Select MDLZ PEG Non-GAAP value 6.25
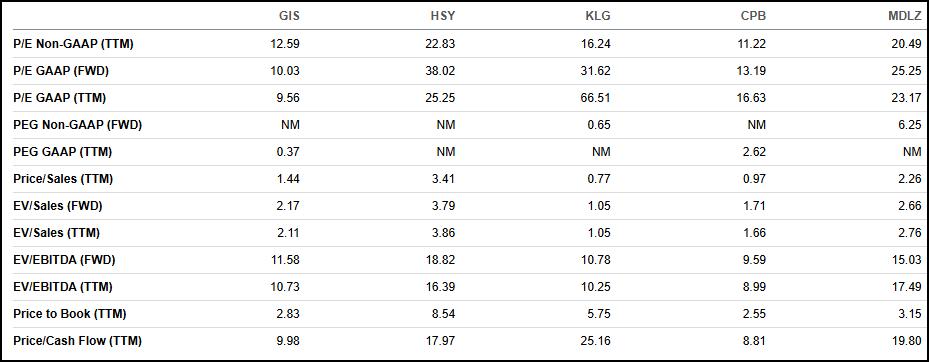This screenshot has width=929, height=362. click(911, 125)
